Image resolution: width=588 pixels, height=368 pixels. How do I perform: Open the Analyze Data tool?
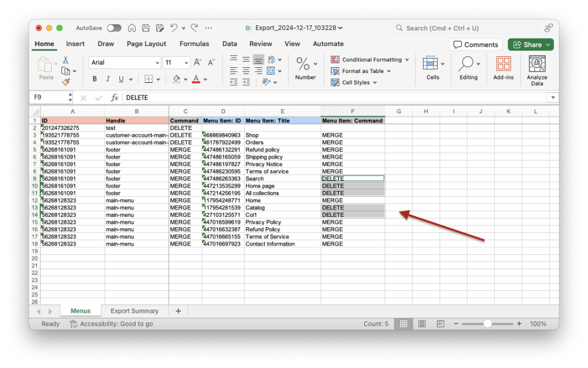click(x=537, y=68)
